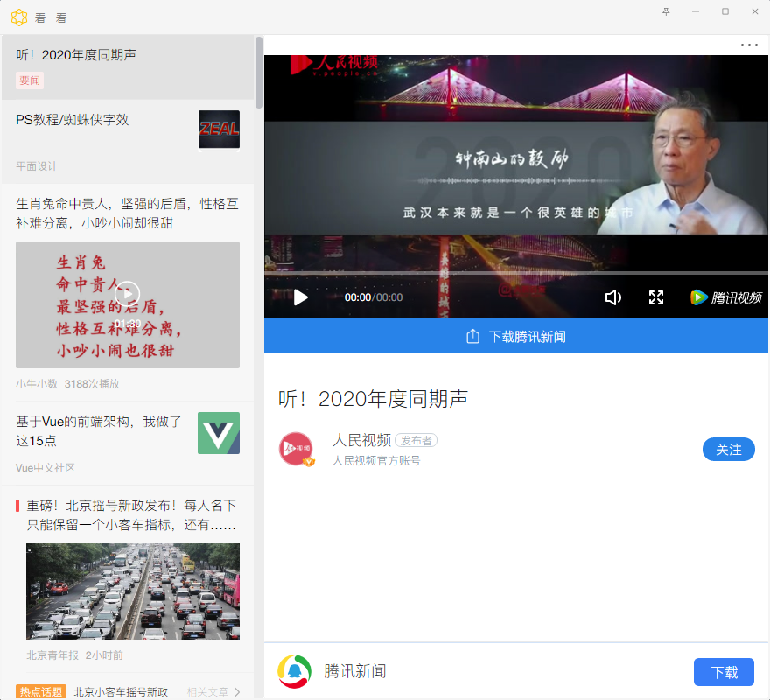
Task: Click the 腾讯视频 logo in the player
Action: pyautogui.click(x=725, y=297)
